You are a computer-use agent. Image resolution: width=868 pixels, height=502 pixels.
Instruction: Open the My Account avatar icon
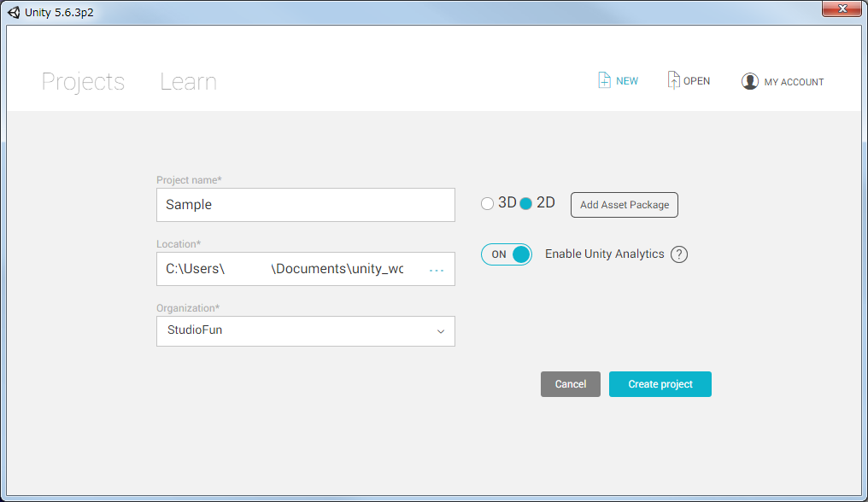tap(749, 81)
